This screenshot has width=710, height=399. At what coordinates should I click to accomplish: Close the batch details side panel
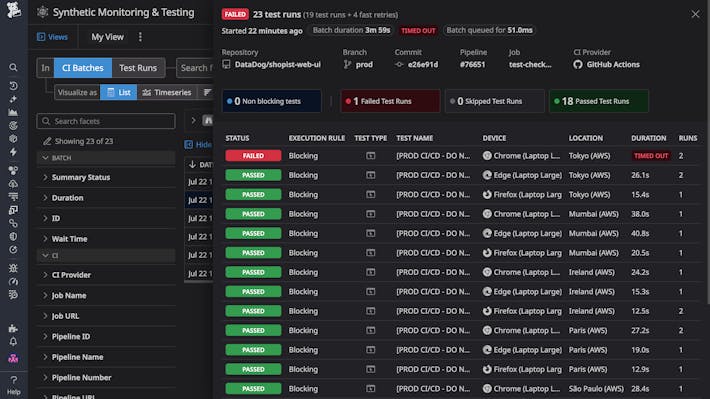695,14
